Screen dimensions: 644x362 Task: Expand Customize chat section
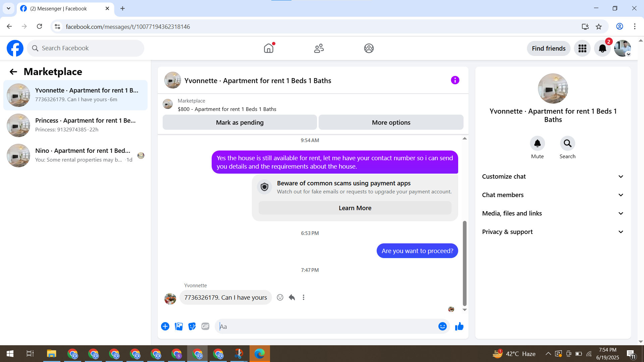pyautogui.click(x=553, y=177)
